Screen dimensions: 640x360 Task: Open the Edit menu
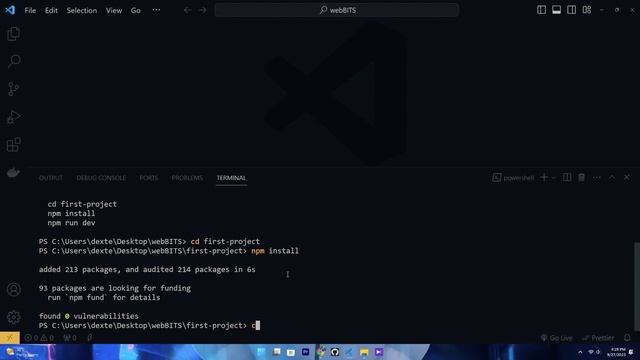tap(51, 11)
